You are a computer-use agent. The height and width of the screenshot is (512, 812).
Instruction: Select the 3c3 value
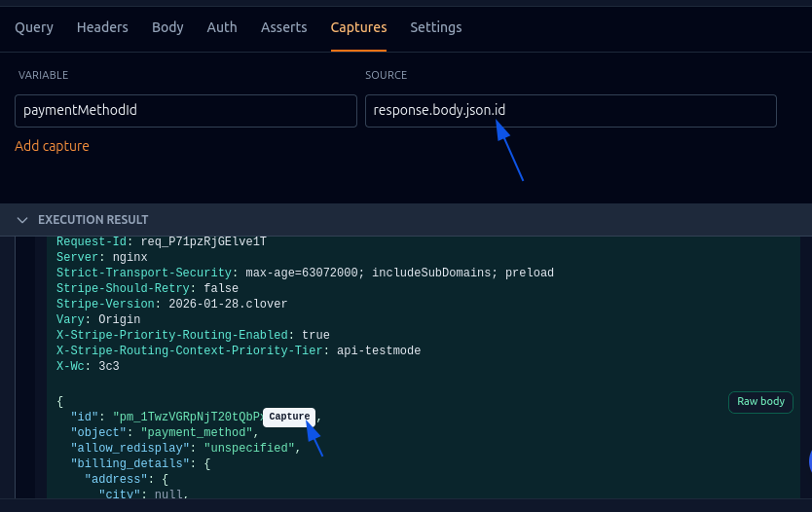109,366
